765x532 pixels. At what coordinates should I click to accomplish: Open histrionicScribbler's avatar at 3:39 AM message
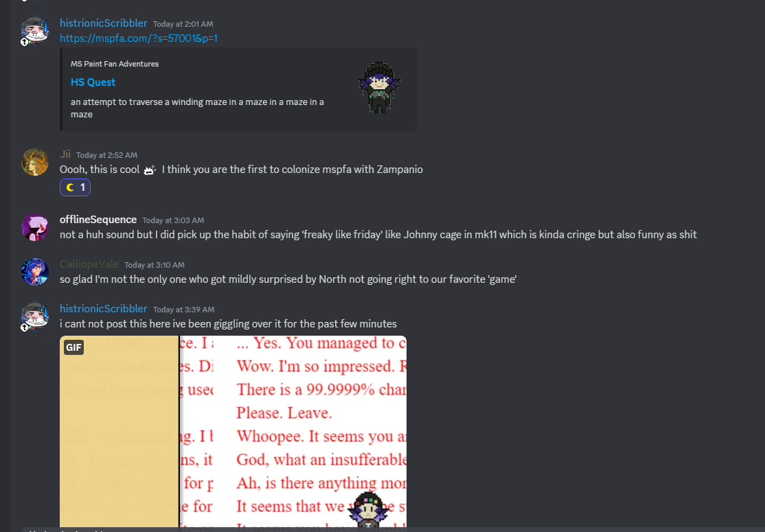click(34, 316)
